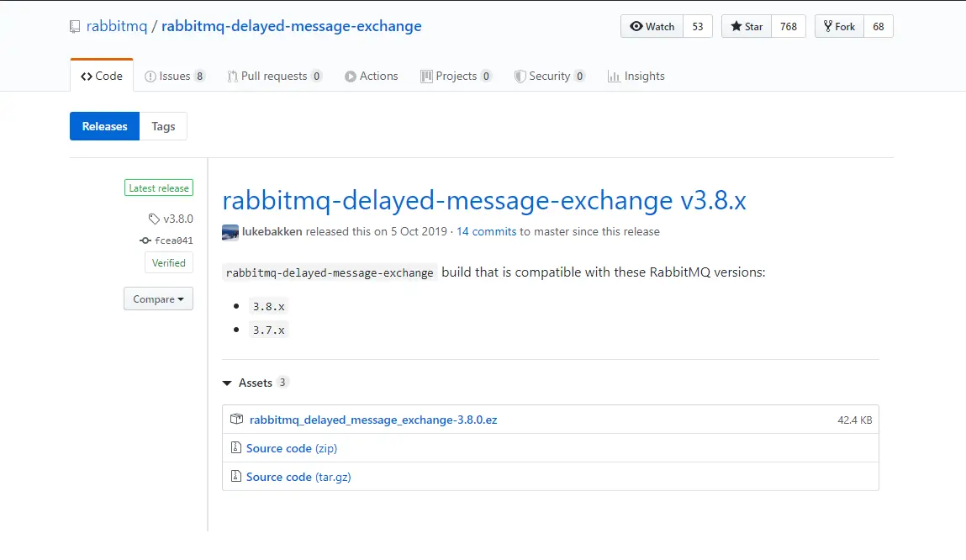Open commit fcea041
Viewport: 966px width, 560px height.
[174, 240]
